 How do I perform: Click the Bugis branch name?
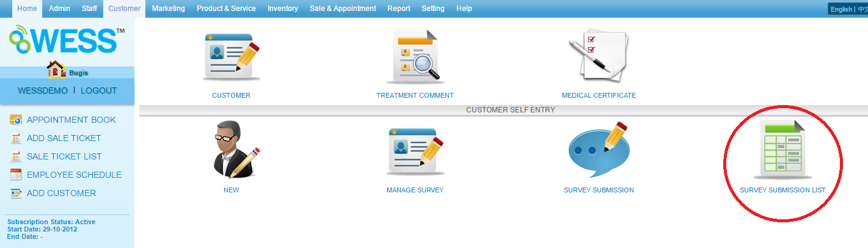coord(78,73)
